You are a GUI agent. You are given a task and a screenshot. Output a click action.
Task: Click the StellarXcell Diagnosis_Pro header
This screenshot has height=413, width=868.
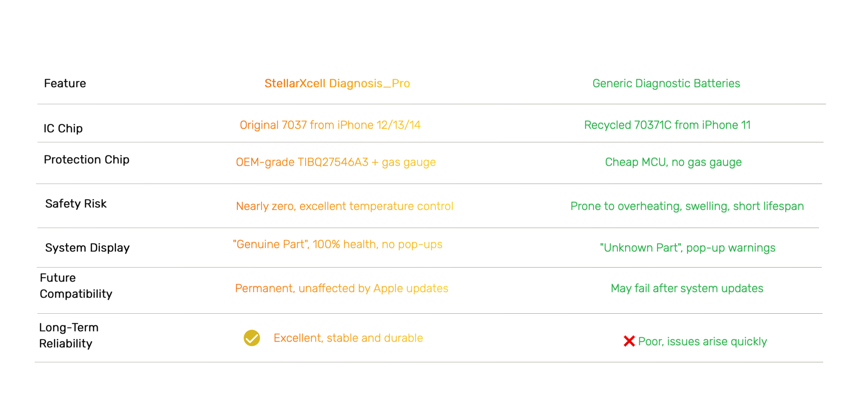pos(337,83)
